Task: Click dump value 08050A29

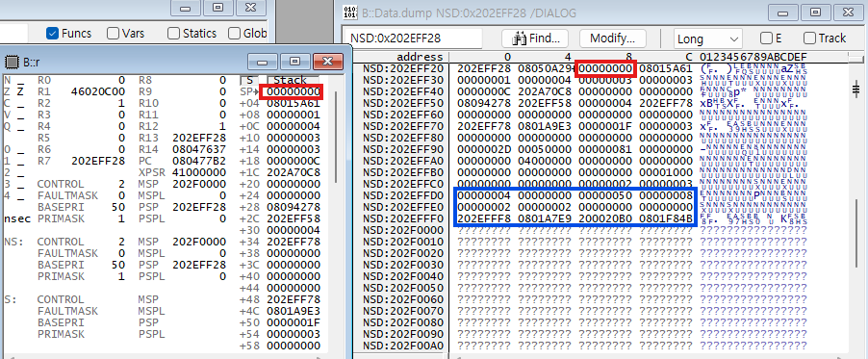Action: (x=544, y=68)
